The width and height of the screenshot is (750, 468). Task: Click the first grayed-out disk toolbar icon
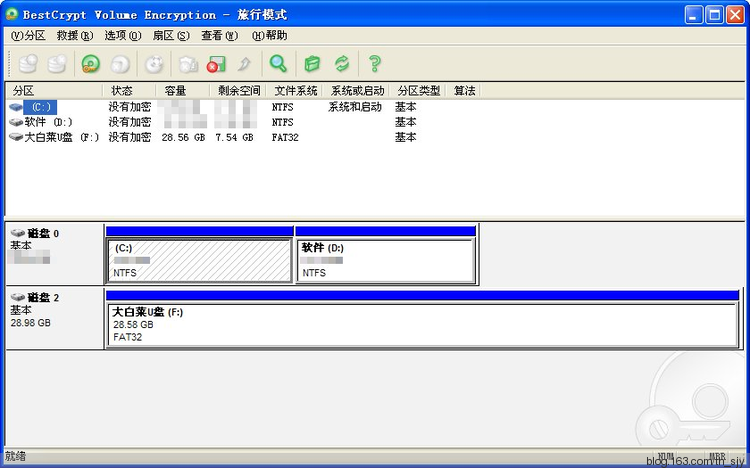pyautogui.click(x=28, y=64)
